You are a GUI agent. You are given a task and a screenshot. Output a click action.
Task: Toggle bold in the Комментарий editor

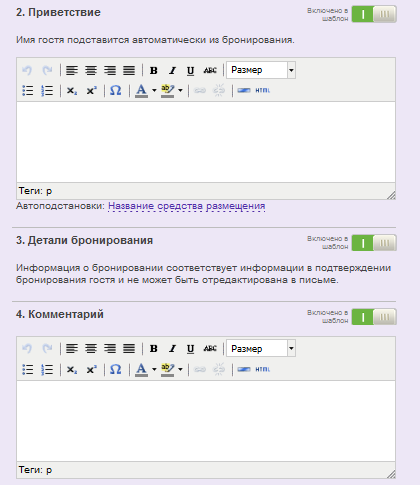coord(153,349)
